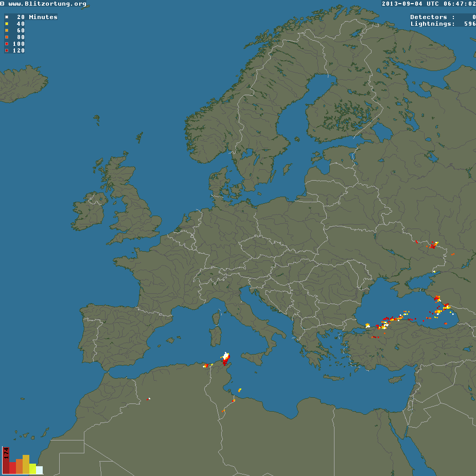This screenshot has width=476, height=476.
Task: Click the yellow legend square beside 40
Action: [x=7, y=24]
